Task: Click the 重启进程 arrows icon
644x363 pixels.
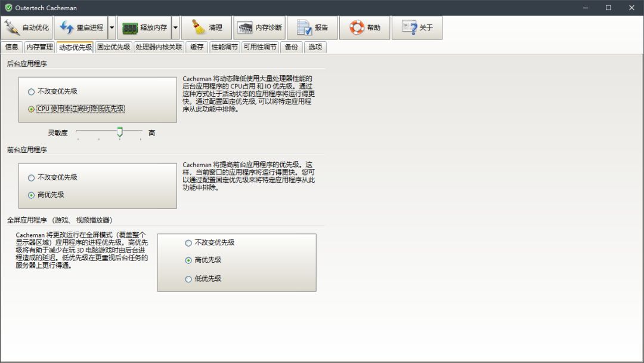Action: tap(67, 27)
